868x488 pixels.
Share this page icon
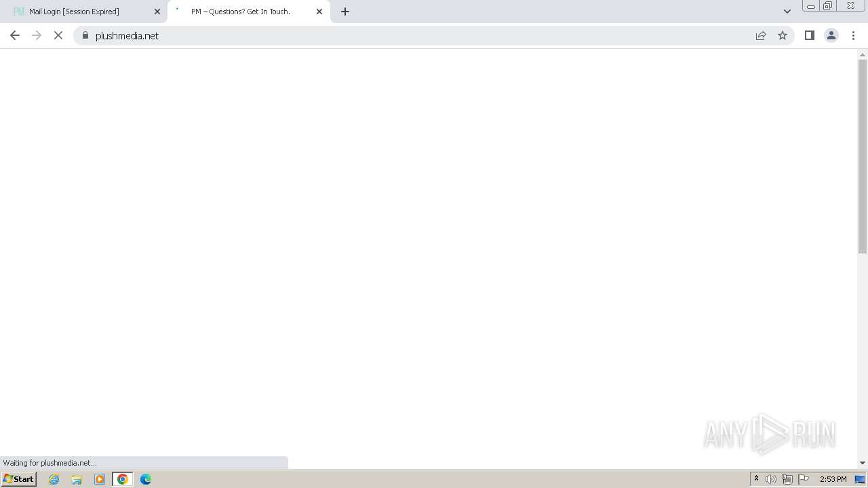[761, 35]
